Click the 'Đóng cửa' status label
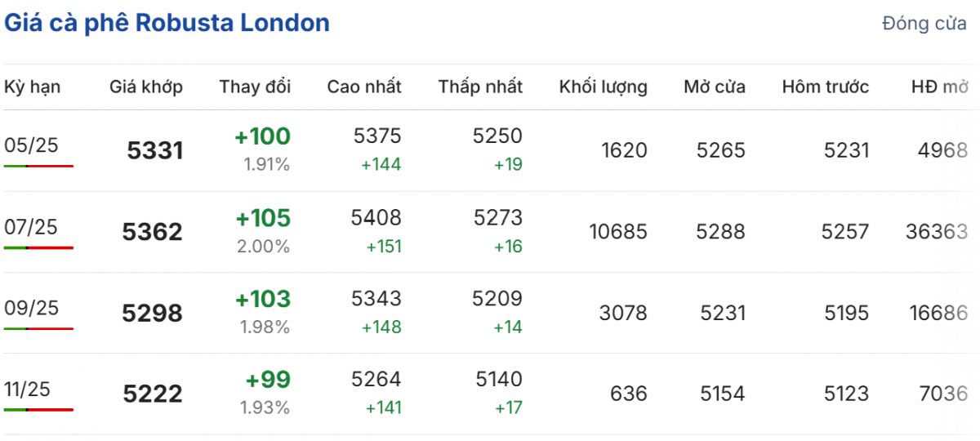The height and width of the screenshot is (441, 980). point(924,24)
